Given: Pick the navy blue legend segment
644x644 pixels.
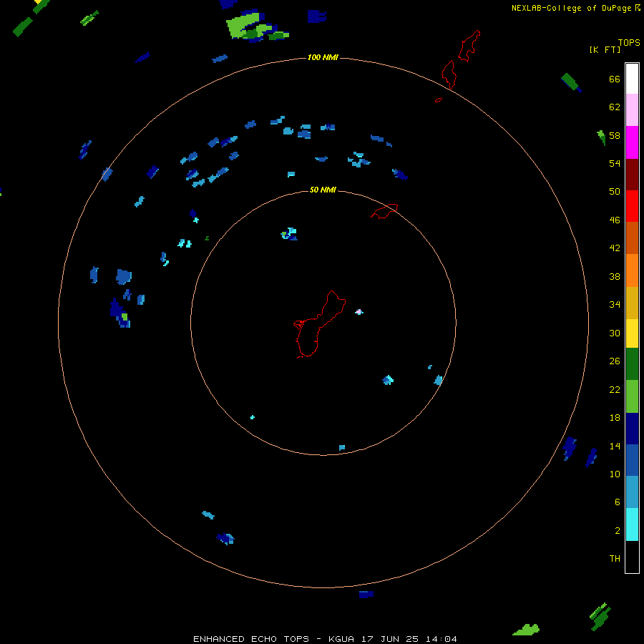Looking at the screenshot, I should (x=632, y=429).
